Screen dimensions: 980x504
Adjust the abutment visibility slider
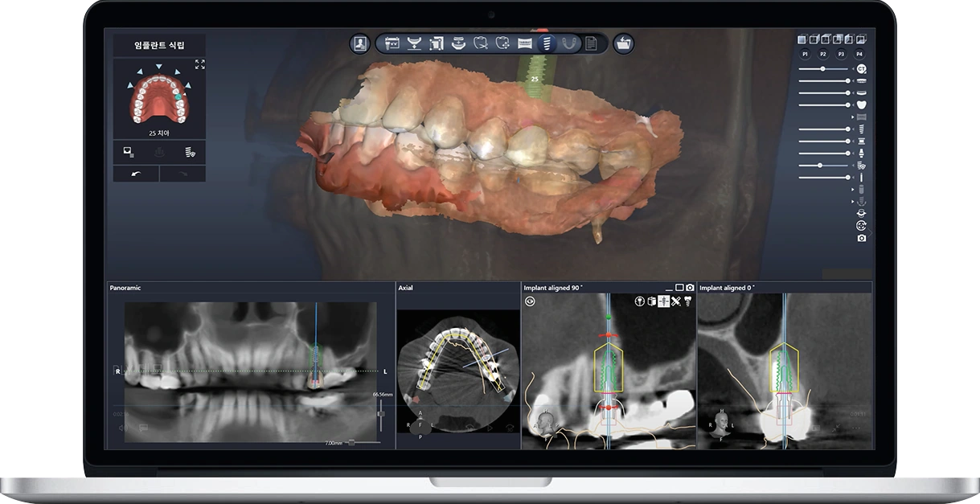(823, 153)
